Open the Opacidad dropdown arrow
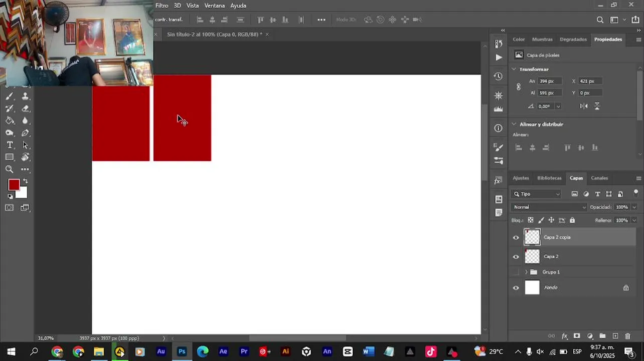 [x=634, y=207]
